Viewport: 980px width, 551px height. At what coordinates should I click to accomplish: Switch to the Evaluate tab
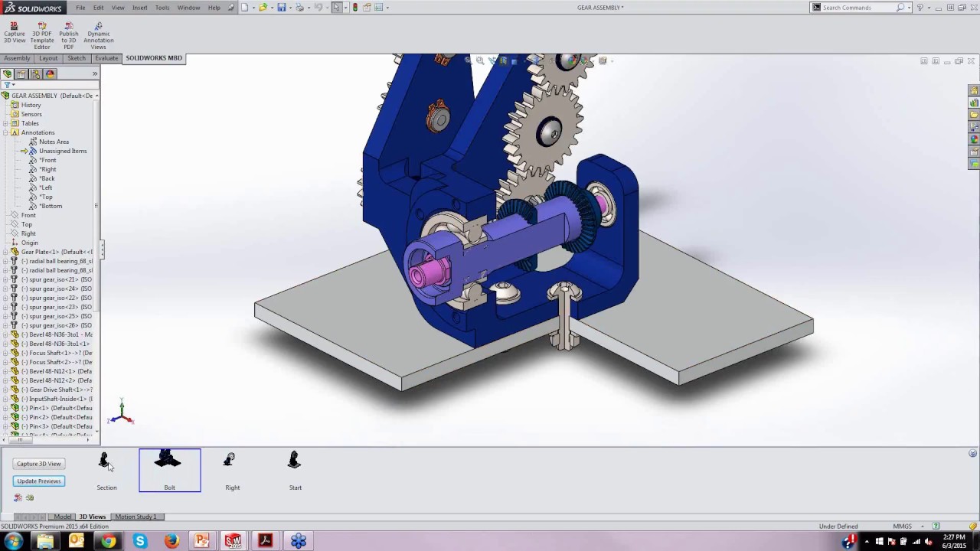click(x=106, y=58)
